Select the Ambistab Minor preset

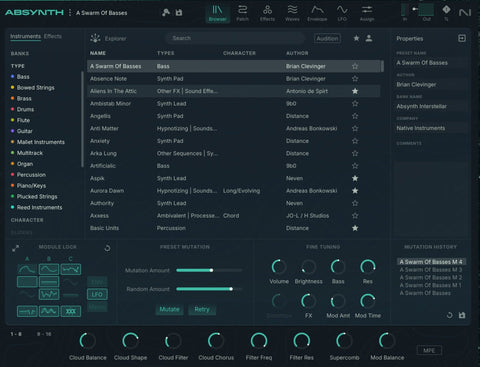[233, 104]
